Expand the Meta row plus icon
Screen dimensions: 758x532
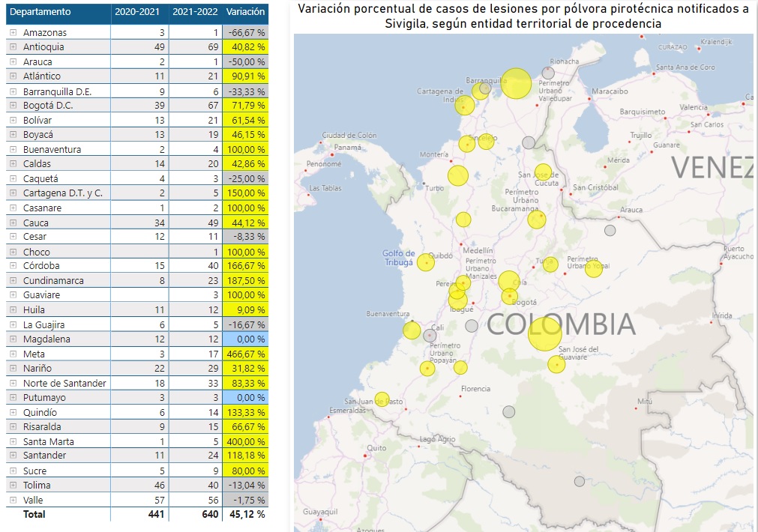point(13,354)
